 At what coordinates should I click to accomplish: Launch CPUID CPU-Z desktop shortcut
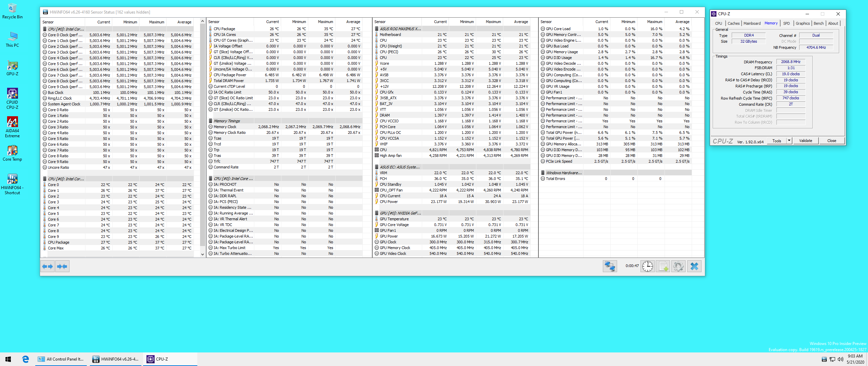pyautogui.click(x=12, y=99)
